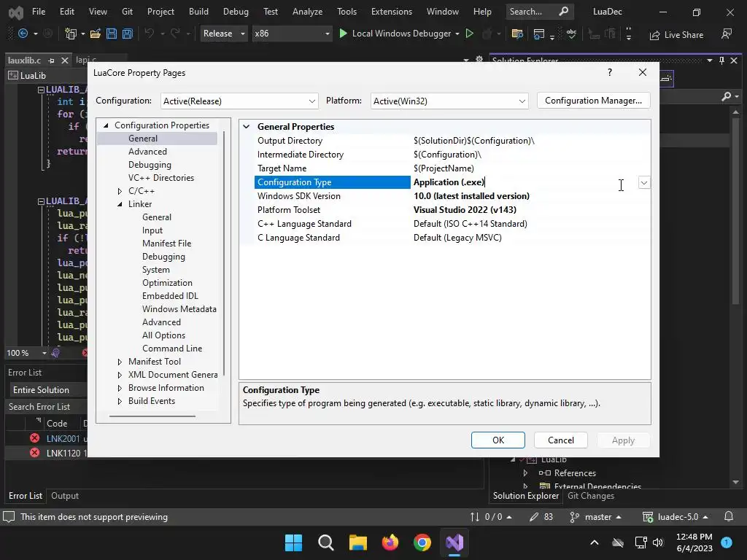Click LNK1120 error icon in Error List
Image resolution: width=747 pixels, height=560 pixels.
(34, 452)
